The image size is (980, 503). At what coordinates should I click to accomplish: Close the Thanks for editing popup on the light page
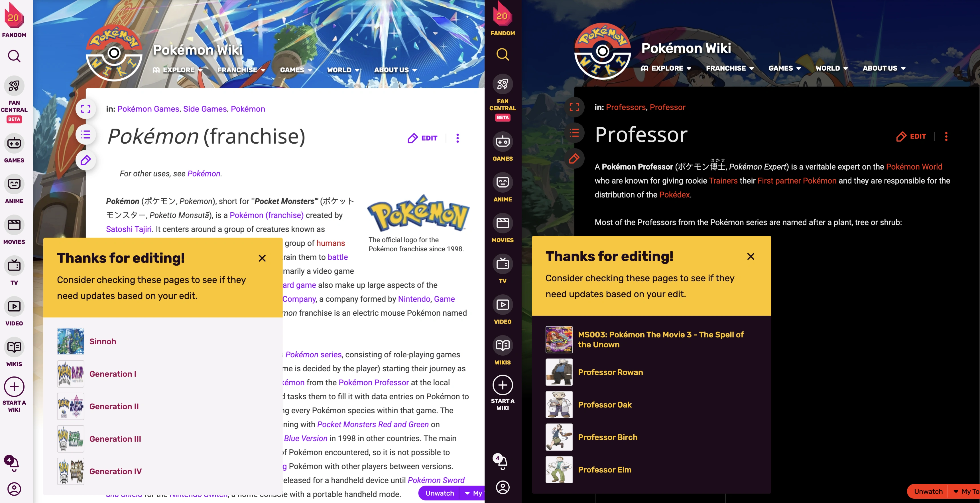coord(262,258)
